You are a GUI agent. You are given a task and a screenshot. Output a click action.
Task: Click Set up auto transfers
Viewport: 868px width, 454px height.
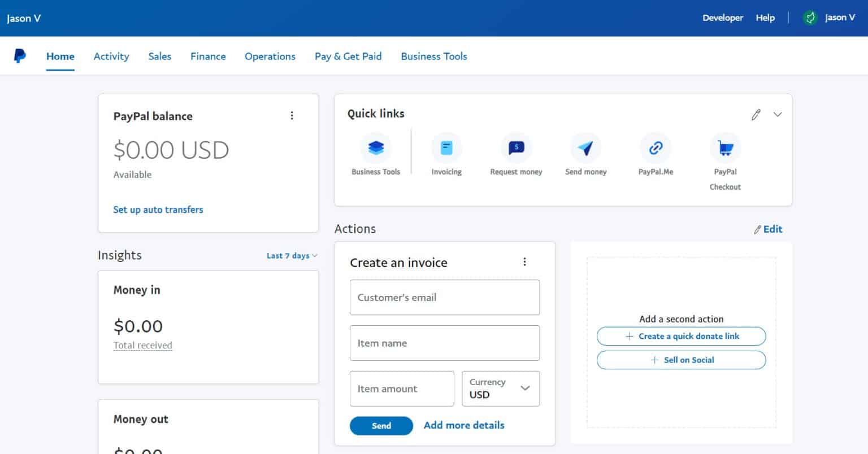coord(158,209)
